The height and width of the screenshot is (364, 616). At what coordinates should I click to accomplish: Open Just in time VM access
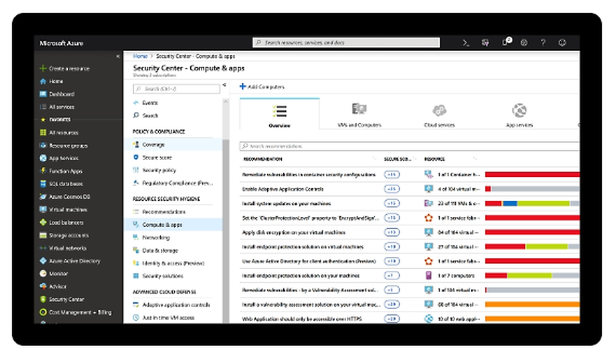click(164, 318)
